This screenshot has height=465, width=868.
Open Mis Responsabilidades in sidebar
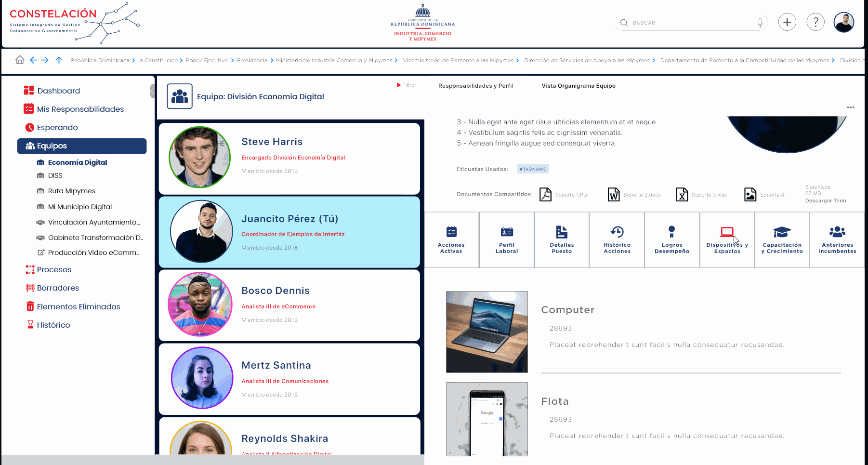click(80, 109)
